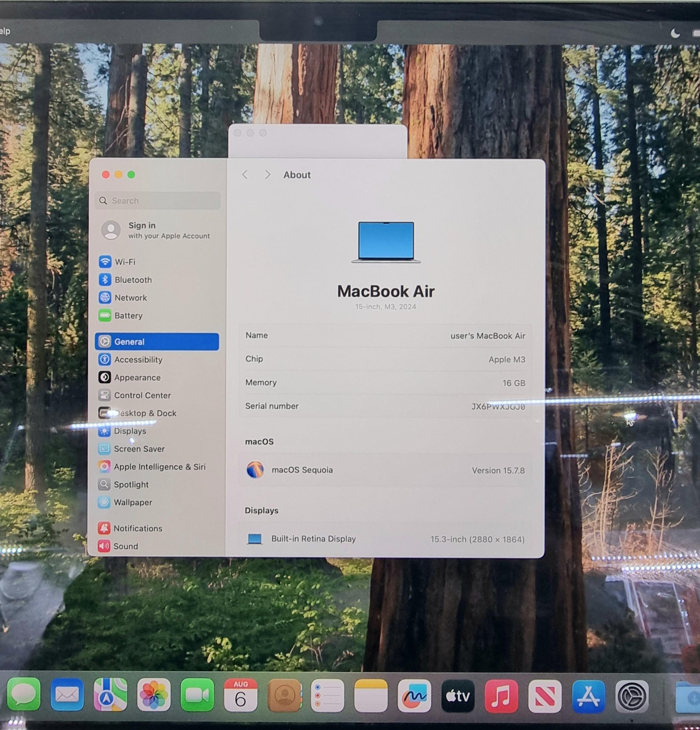Choose the Battery icon in the sidebar
This screenshot has height=730, width=700.
pyautogui.click(x=105, y=315)
